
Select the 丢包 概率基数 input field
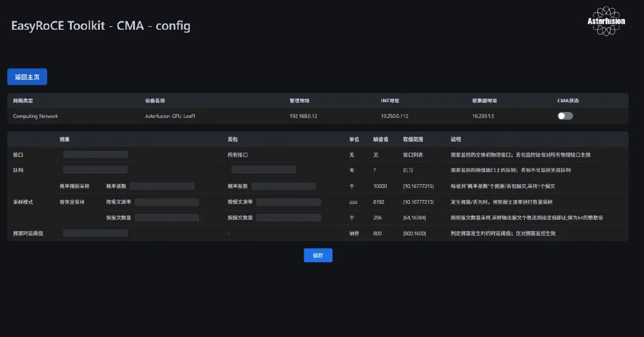pyautogui.click(x=284, y=186)
